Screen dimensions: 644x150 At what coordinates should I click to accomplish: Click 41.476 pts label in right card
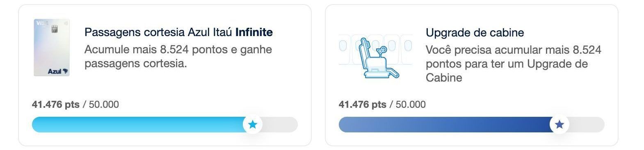(362, 105)
